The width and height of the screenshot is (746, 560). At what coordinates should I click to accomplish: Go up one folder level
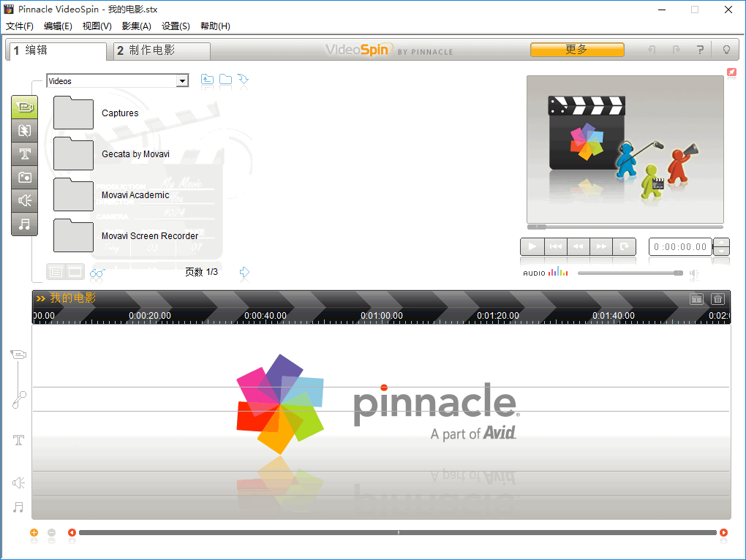(x=207, y=80)
